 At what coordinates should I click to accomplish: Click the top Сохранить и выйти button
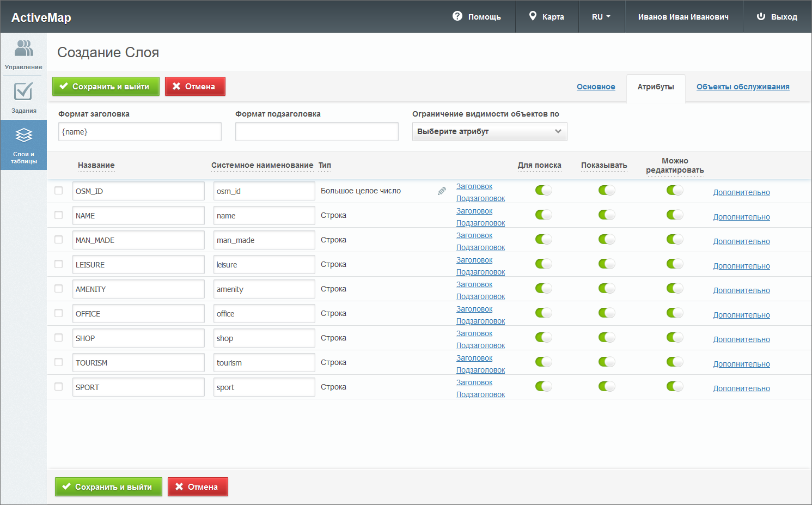click(x=106, y=86)
